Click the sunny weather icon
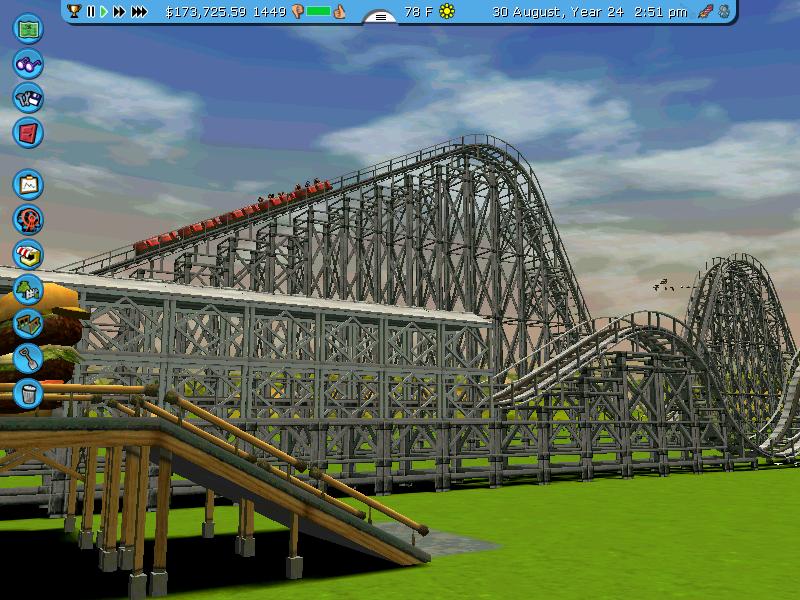This screenshot has width=800, height=600. tap(447, 11)
